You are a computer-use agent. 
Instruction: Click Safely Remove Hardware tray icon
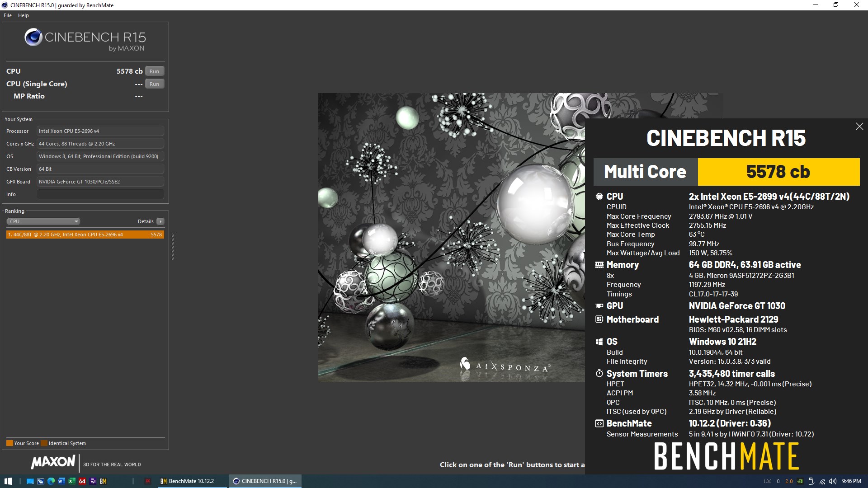[x=811, y=481]
